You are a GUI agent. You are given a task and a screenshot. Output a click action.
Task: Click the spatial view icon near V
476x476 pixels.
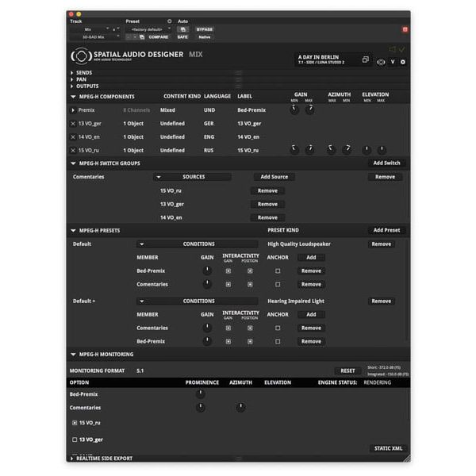click(381, 62)
